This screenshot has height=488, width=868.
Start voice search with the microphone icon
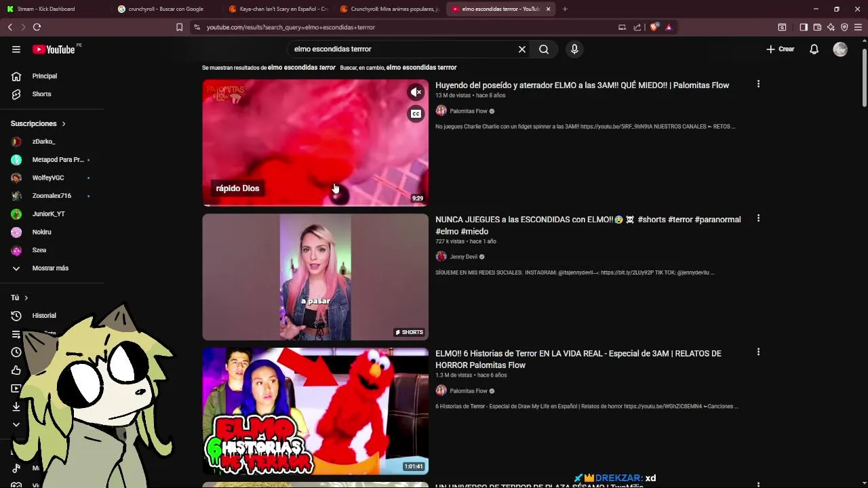point(574,49)
